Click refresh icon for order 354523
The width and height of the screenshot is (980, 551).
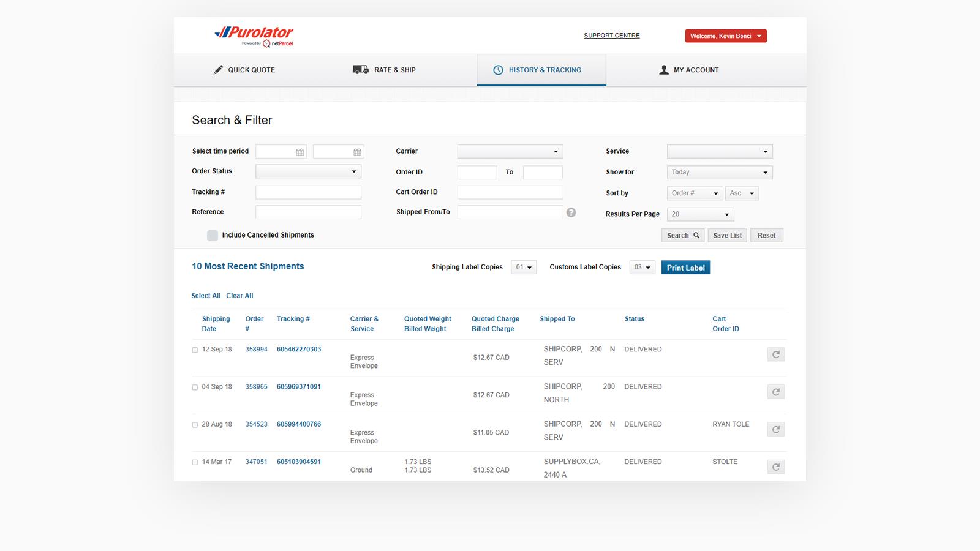pos(775,430)
